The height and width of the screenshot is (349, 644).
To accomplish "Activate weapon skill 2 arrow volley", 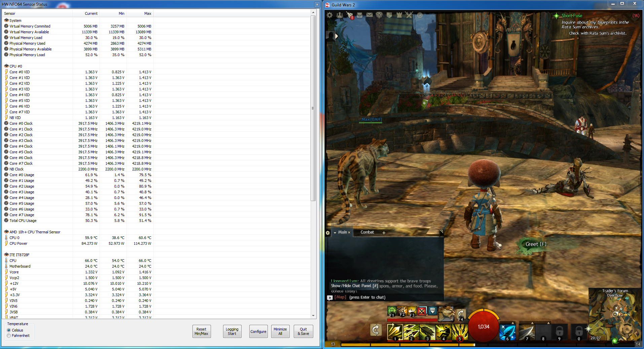I will coord(411,332).
